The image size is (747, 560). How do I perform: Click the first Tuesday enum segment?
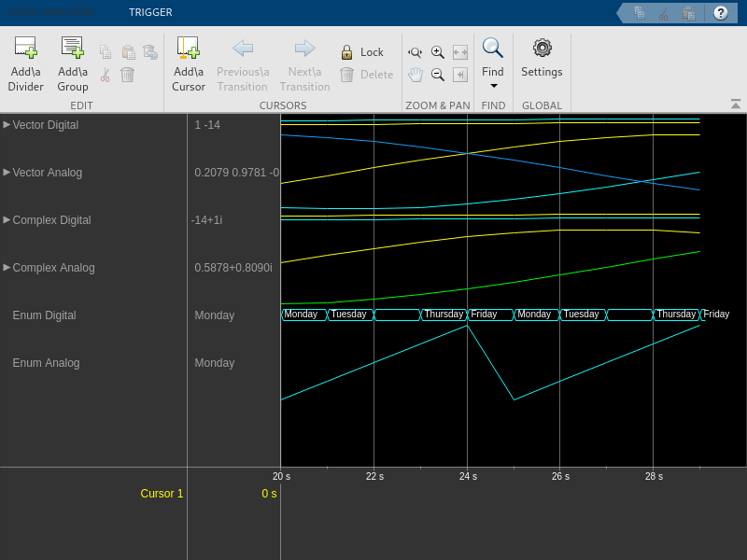[x=351, y=315]
